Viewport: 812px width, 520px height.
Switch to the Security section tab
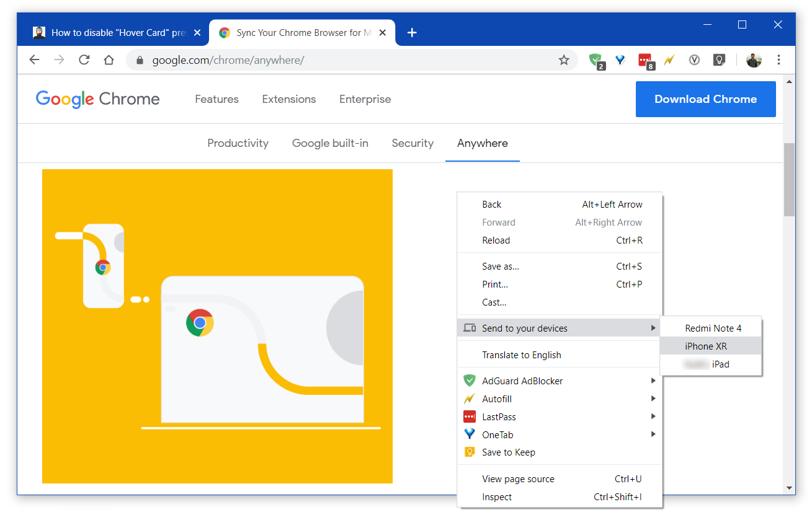point(413,143)
